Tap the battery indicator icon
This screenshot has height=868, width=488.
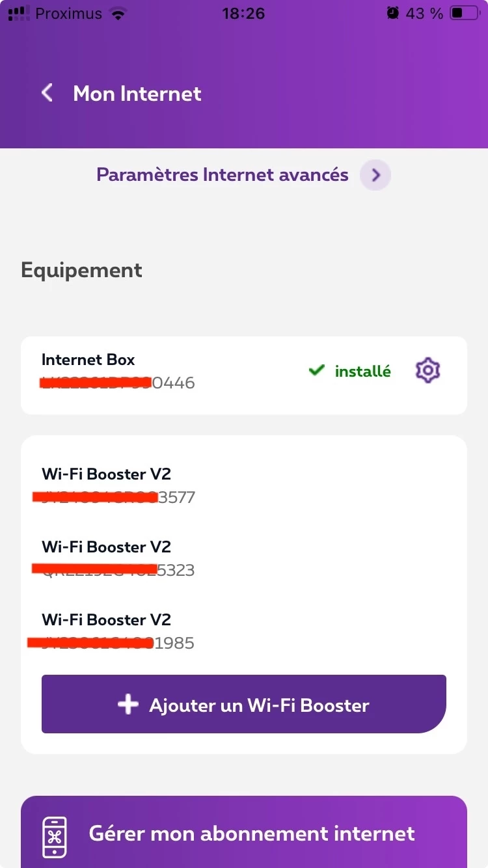pyautogui.click(x=464, y=13)
